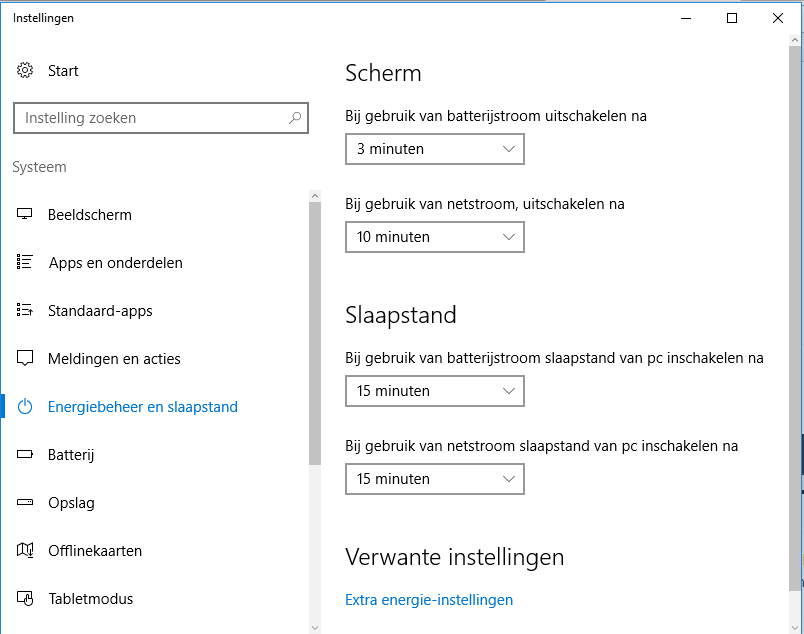The width and height of the screenshot is (804, 634).
Task: Click the Energiebeheer power icon
Action: (26, 407)
